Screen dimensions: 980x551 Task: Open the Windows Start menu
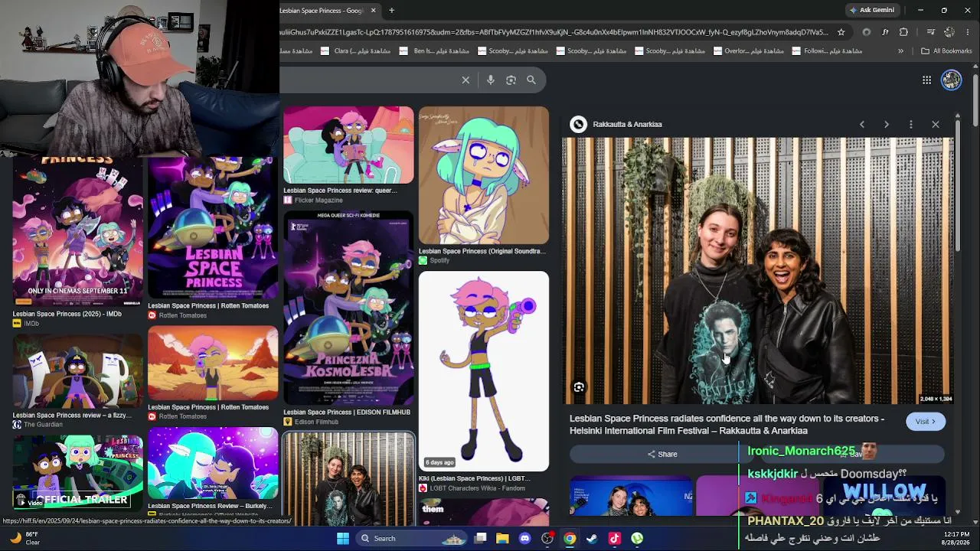click(x=343, y=538)
